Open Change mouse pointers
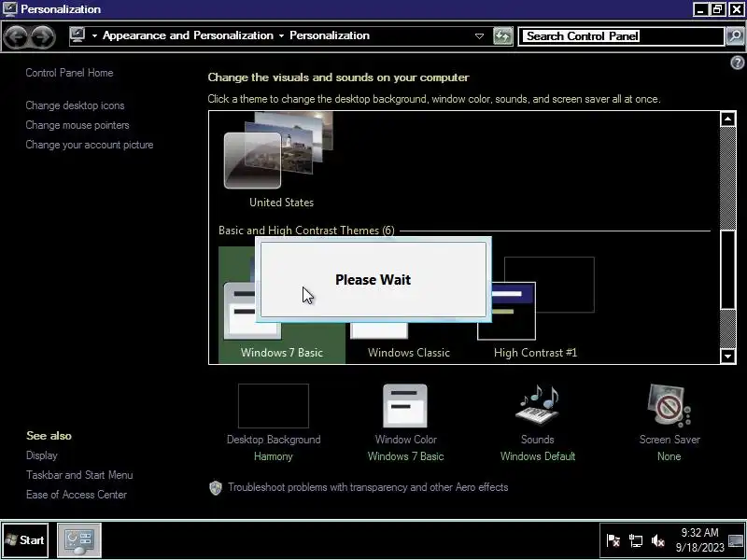This screenshot has height=560, width=747. click(78, 125)
